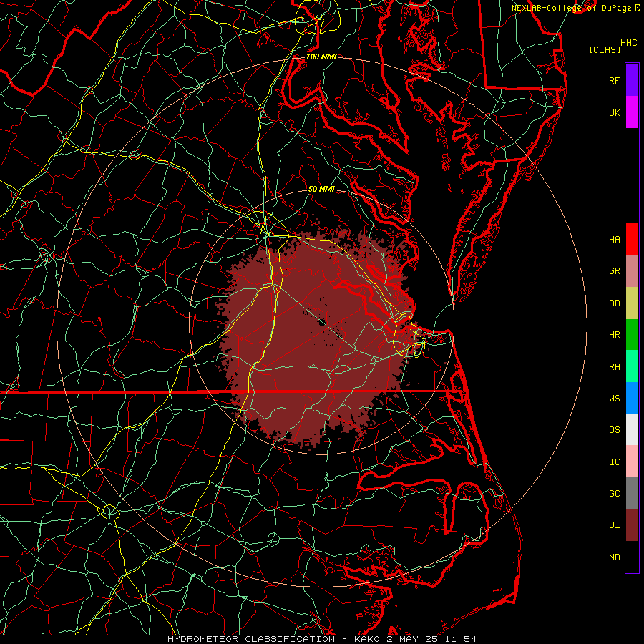Click the HR legend label

tap(615, 335)
